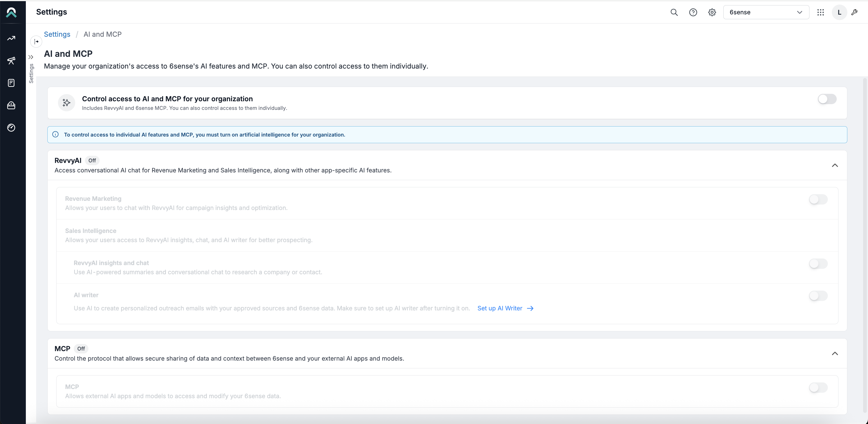Go to Settings breadcrumb link

pyautogui.click(x=57, y=34)
